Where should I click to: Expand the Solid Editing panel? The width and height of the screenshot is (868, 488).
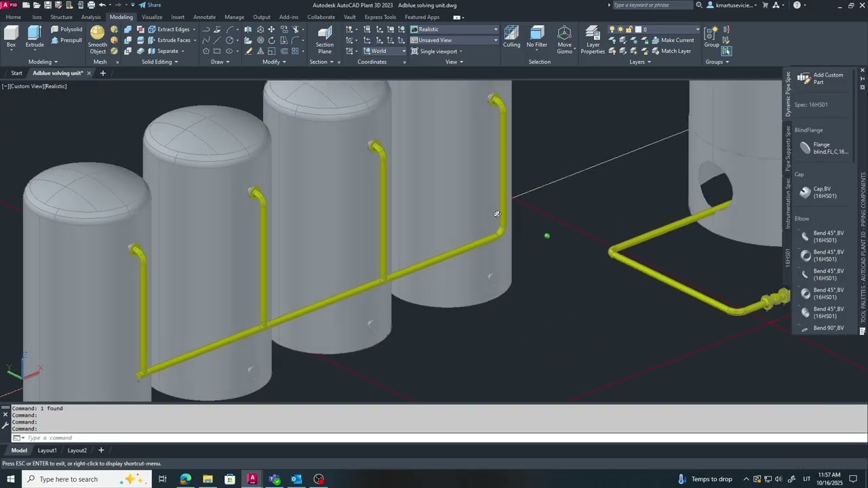click(x=160, y=62)
